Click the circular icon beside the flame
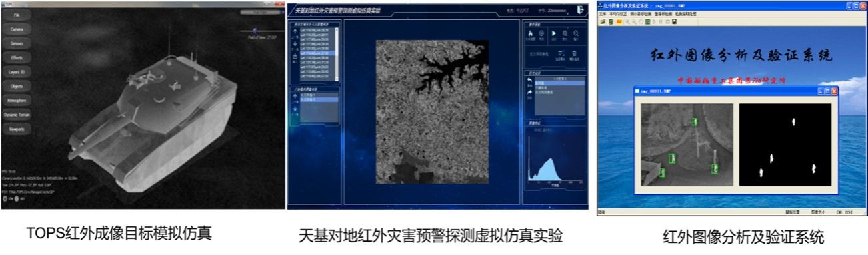The width and height of the screenshot is (868, 255). click(x=541, y=33)
